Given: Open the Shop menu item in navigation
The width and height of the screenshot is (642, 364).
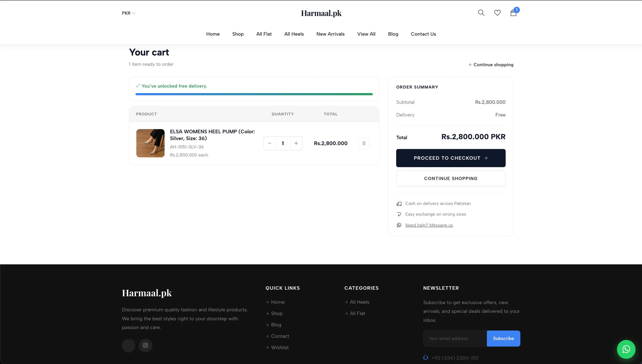Looking at the screenshot, I should [238, 34].
